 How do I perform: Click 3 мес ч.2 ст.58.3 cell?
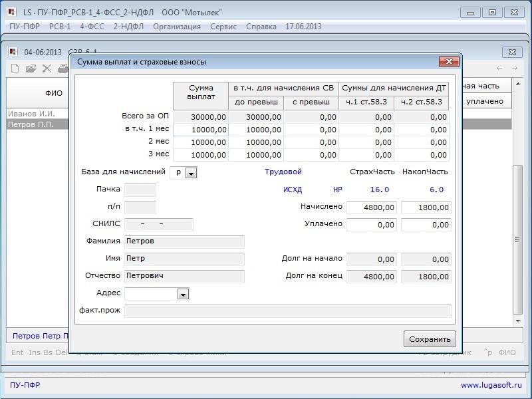[x=422, y=155]
